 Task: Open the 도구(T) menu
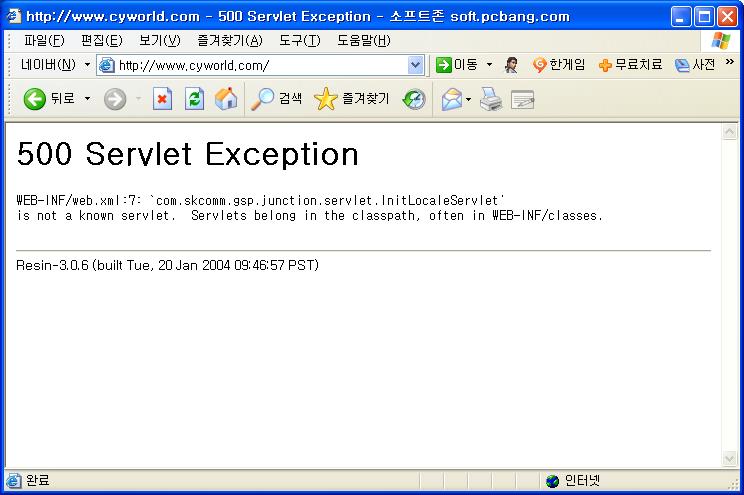299,40
